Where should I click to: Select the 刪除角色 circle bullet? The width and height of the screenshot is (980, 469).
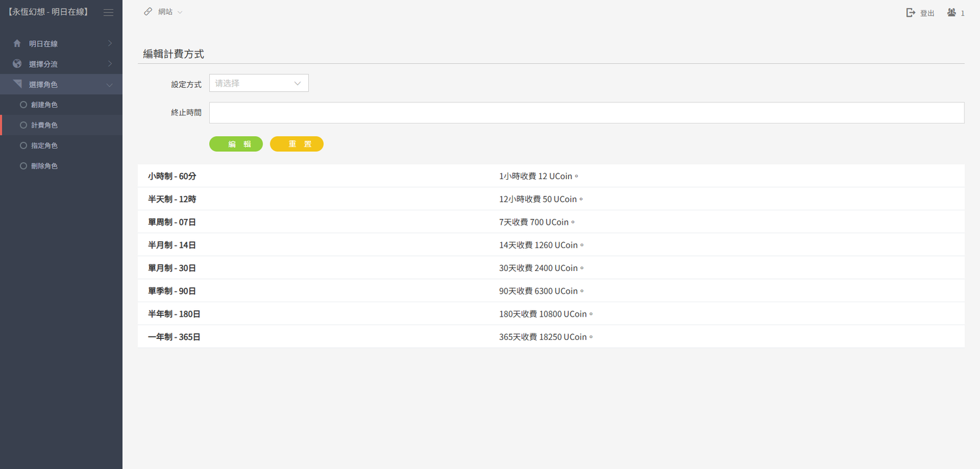(23, 166)
